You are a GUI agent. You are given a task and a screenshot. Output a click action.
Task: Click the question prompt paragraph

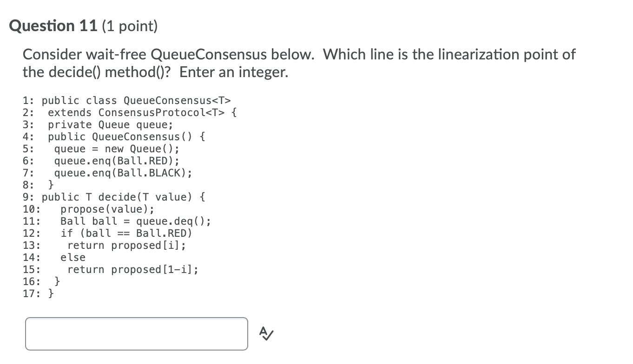pos(297,63)
